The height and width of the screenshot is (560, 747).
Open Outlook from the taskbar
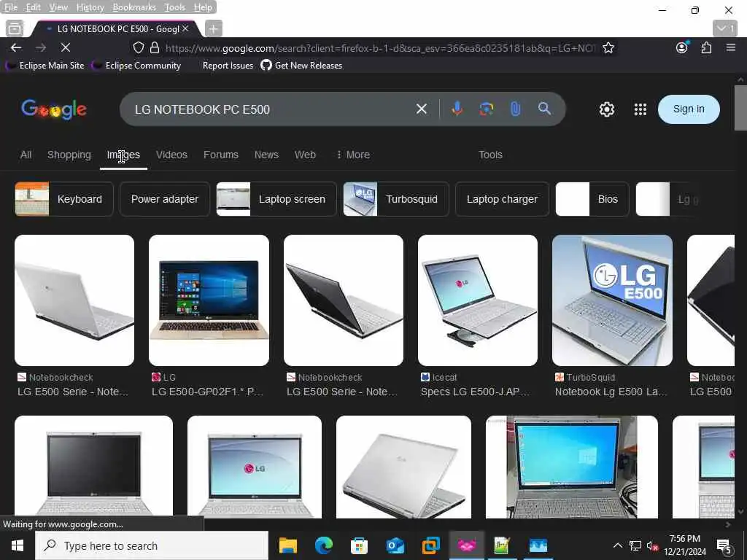pos(395,545)
